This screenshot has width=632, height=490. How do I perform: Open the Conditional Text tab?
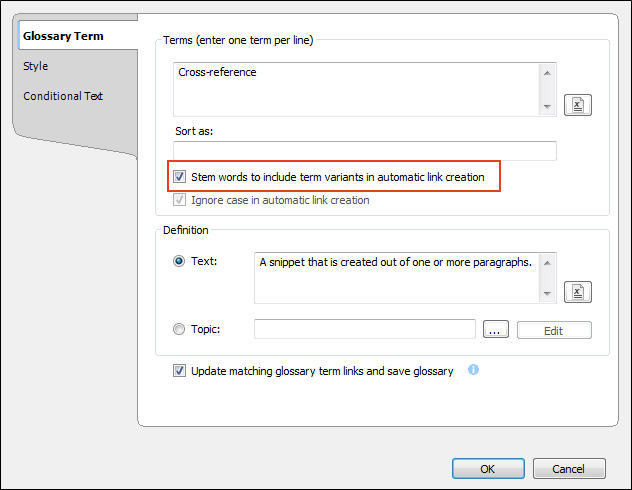[63, 96]
